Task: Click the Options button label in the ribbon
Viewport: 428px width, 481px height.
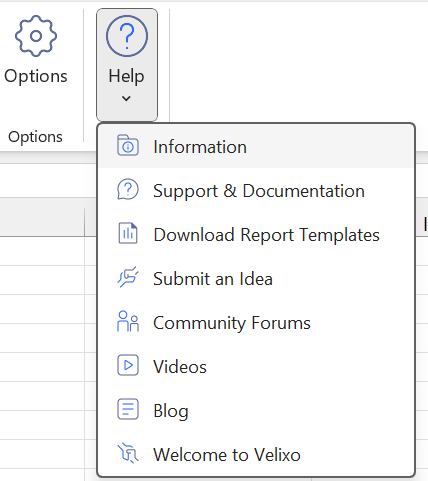Action: (36, 76)
